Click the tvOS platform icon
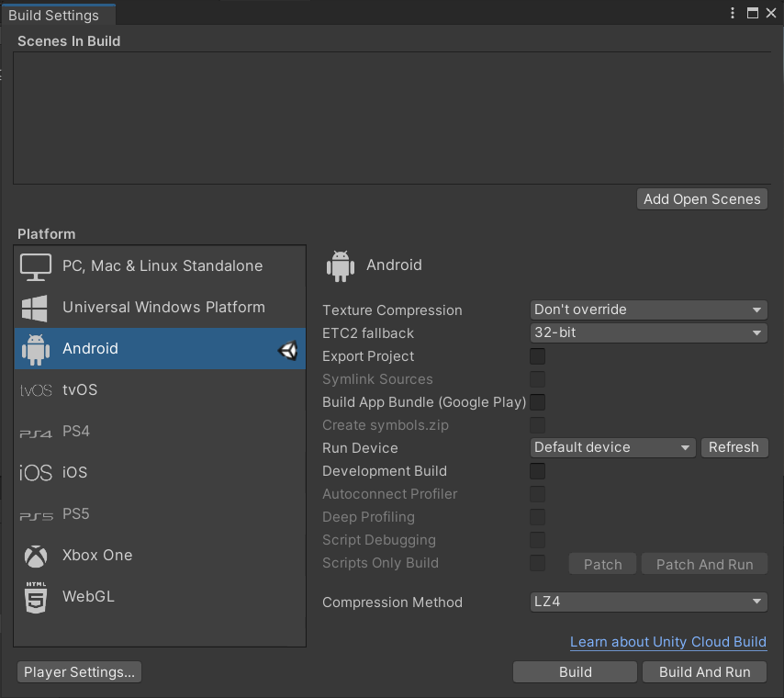Image resolution: width=784 pixels, height=698 pixels. coord(36,390)
